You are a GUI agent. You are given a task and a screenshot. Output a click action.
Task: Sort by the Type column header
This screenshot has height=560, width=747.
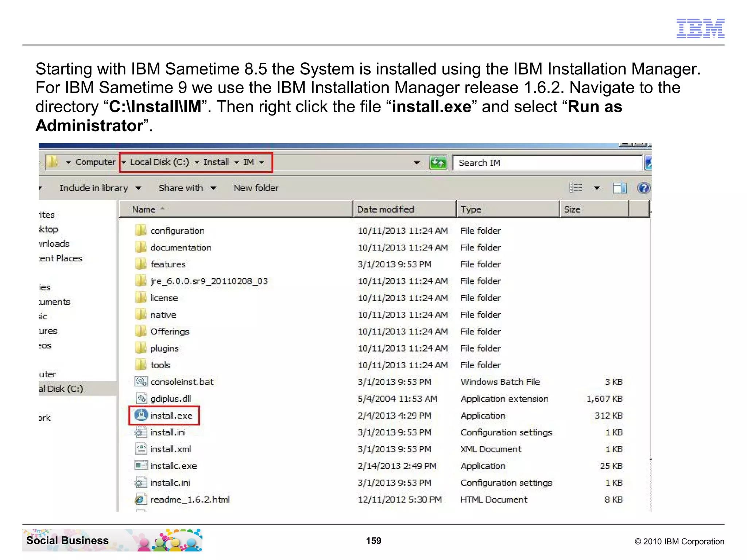[508, 209]
